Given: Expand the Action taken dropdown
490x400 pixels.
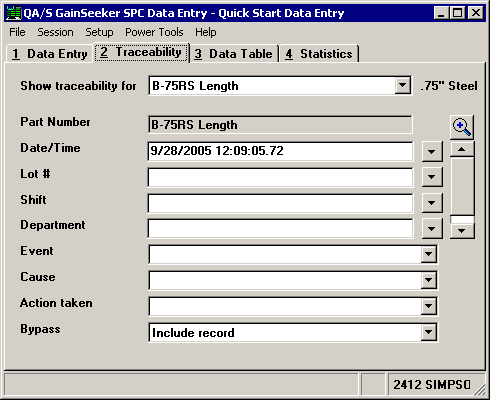Looking at the screenshot, I should click(429, 306).
